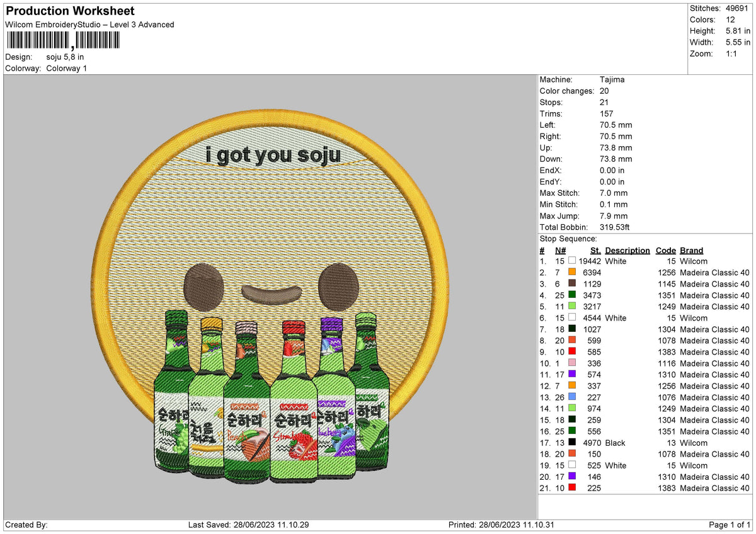This screenshot has width=756, height=534.
Task: Click the Max Jump value 7.9 mm
Action: 614,215
